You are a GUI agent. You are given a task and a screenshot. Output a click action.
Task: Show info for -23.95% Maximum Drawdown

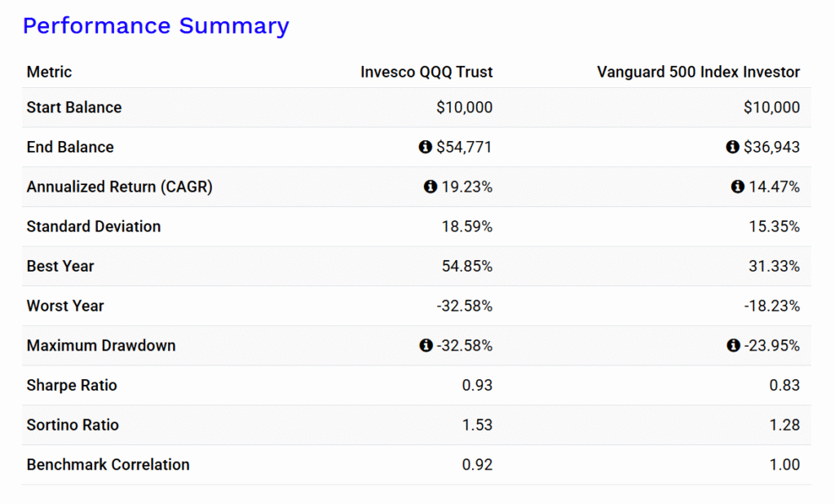pos(733,345)
